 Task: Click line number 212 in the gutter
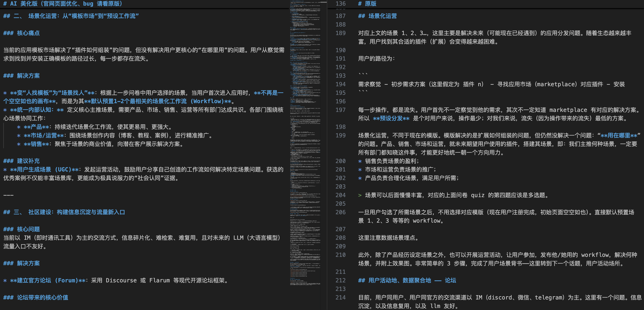[x=340, y=280]
